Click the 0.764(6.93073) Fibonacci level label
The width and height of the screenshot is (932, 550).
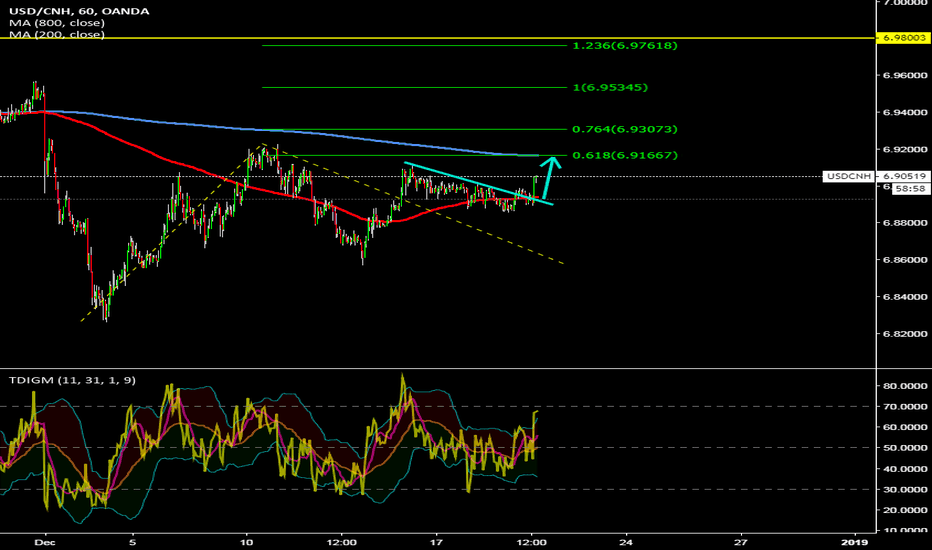pos(625,129)
